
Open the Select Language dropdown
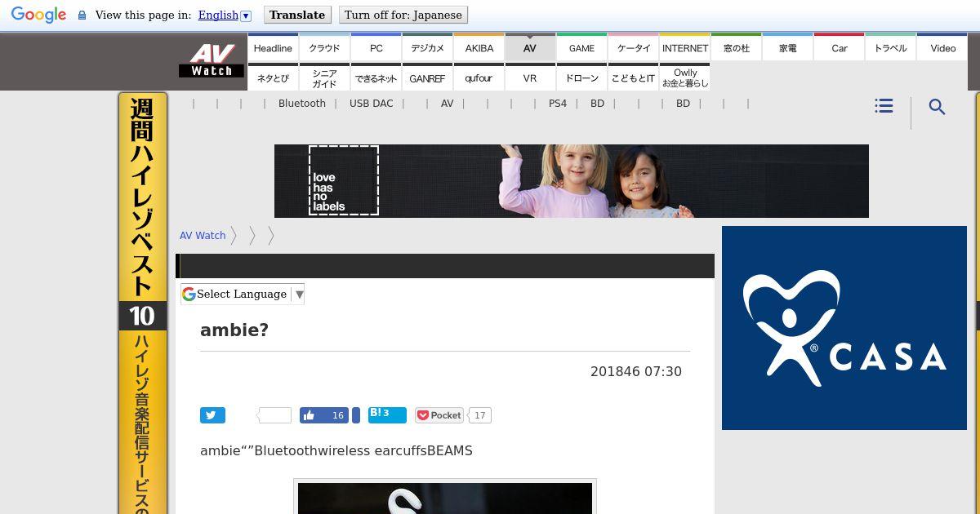click(243, 294)
